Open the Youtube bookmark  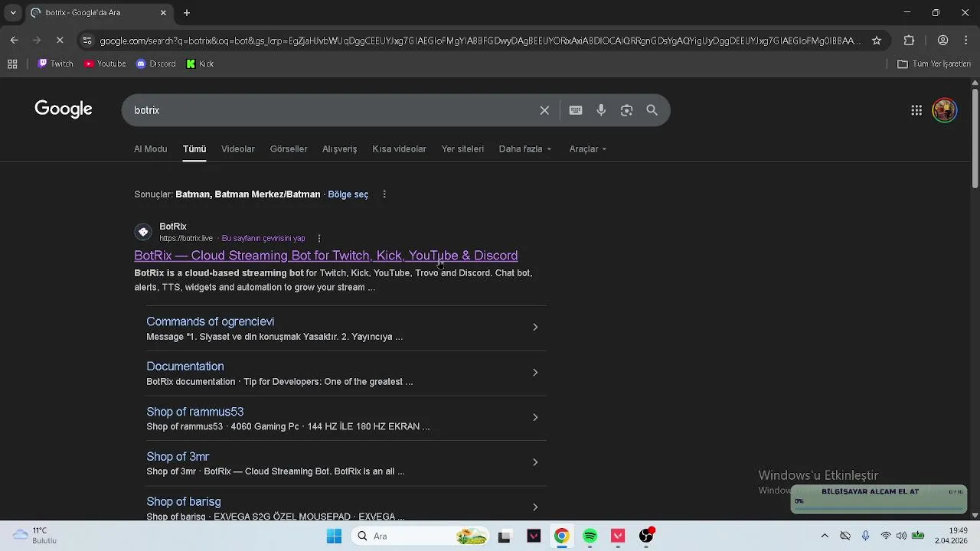105,64
